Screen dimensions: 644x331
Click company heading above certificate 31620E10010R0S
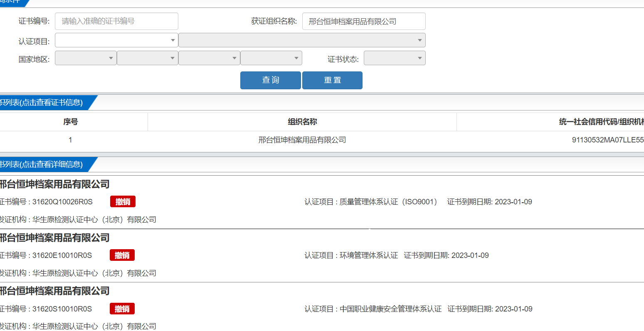pyautogui.click(x=54, y=238)
